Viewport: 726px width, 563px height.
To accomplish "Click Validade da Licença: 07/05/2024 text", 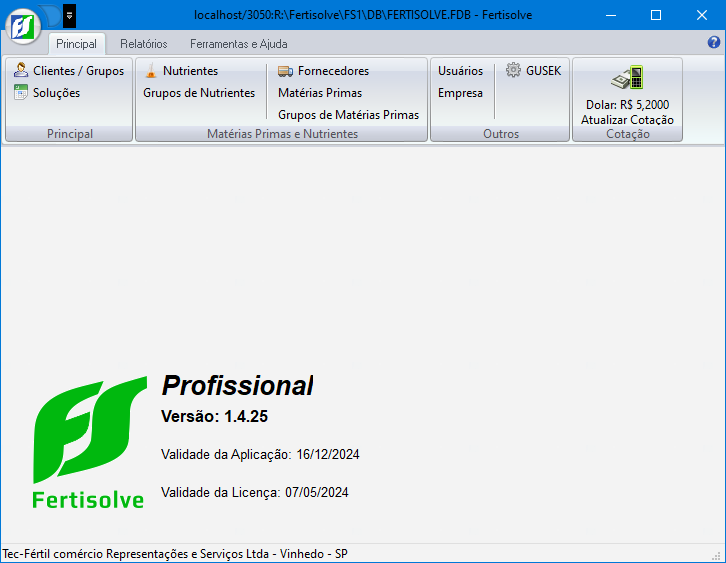I will tap(255, 492).
